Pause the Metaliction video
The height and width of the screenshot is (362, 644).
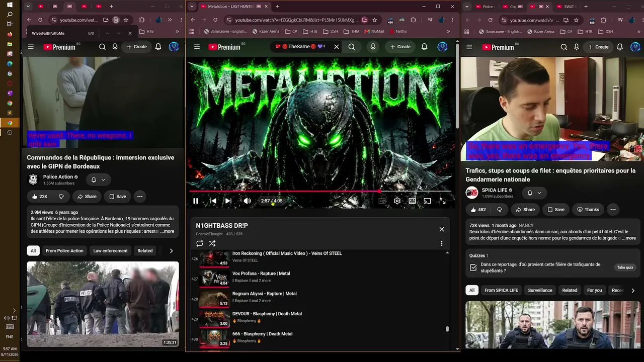[x=196, y=201]
